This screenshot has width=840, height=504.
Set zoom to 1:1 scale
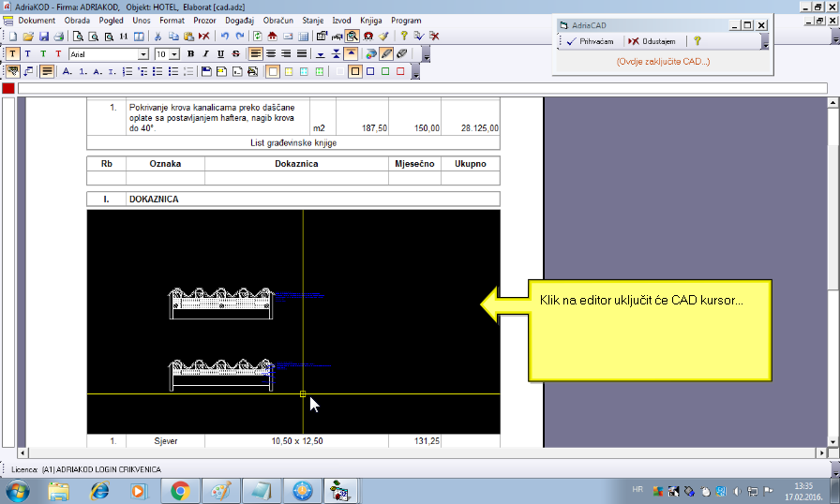click(124, 37)
